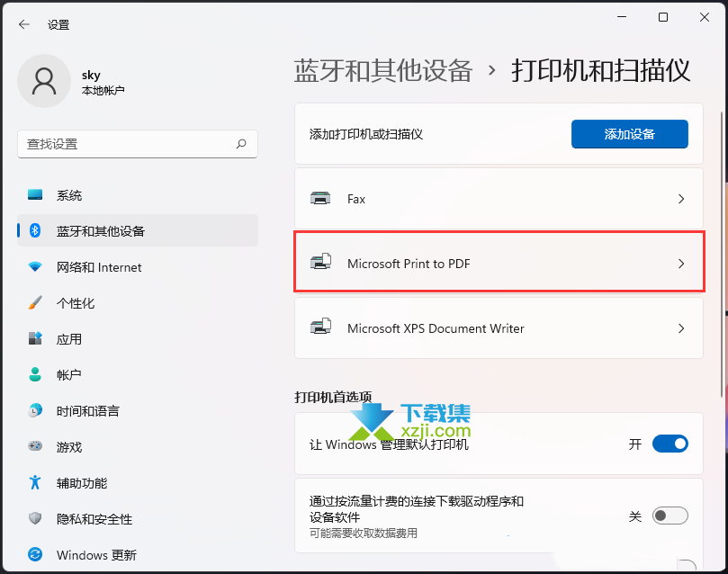This screenshot has width=728, height=574.
Task: Click the XPS Document Writer printer icon
Action: click(320, 327)
